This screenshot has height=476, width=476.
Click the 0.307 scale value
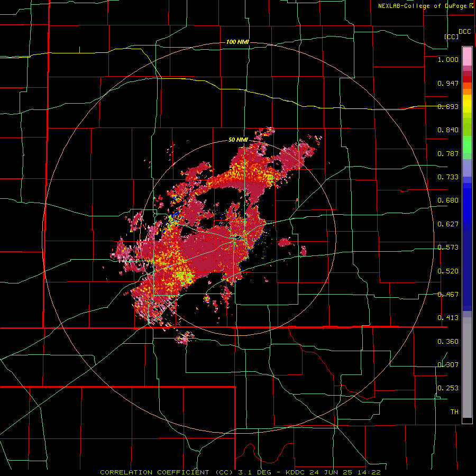(448, 364)
